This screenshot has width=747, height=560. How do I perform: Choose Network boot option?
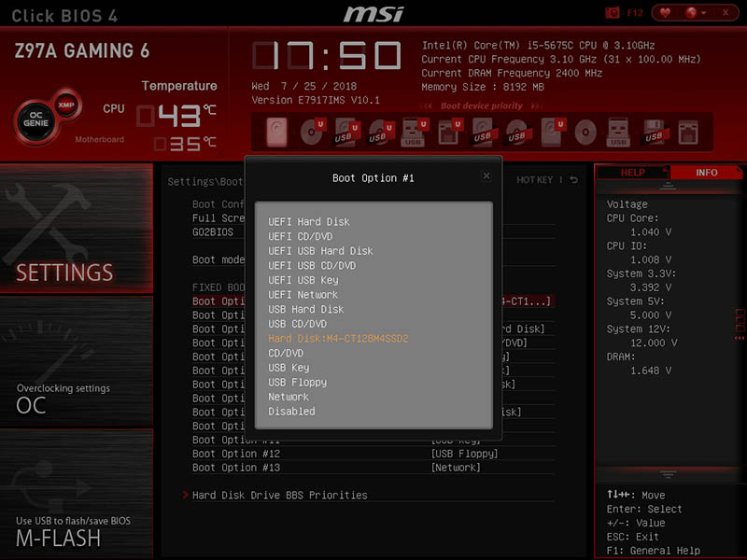(289, 398)
